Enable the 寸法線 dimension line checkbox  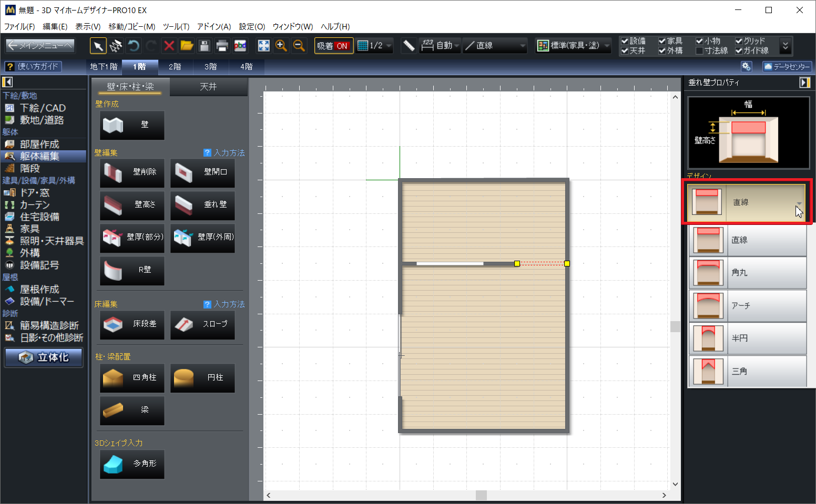(699, 51)
